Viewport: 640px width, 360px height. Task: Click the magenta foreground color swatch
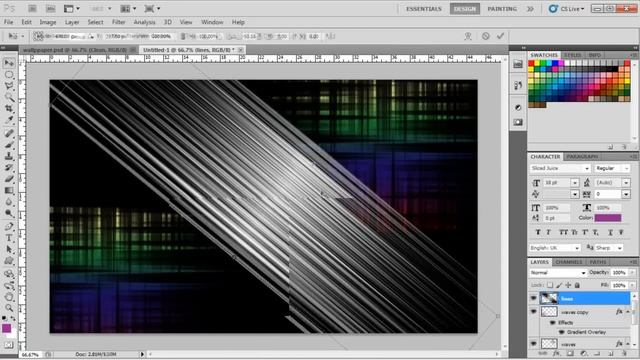point(7,329)
